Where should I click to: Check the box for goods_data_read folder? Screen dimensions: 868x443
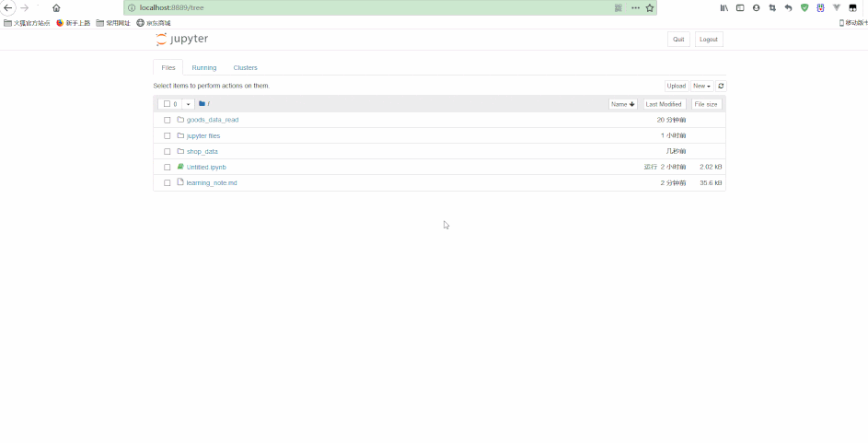pos(168,120)
